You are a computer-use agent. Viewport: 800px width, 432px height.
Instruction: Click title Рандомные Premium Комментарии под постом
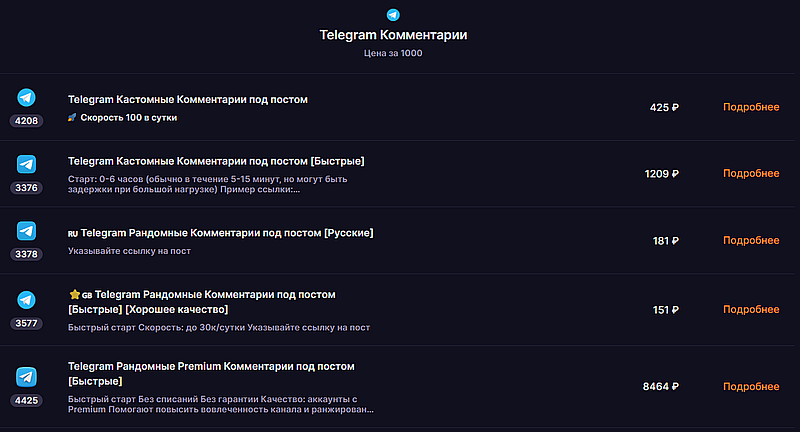pyautogui.click(x=211, y=374)
